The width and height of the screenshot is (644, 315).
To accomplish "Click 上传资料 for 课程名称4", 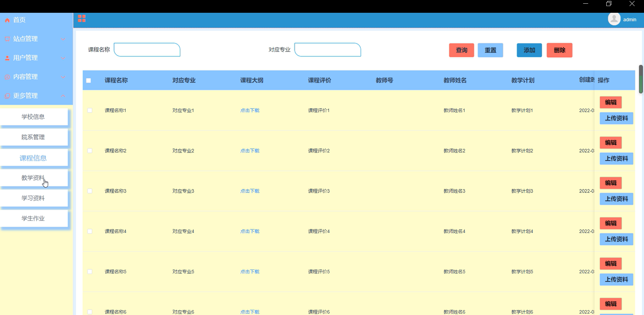I will (x=616, y=239).
